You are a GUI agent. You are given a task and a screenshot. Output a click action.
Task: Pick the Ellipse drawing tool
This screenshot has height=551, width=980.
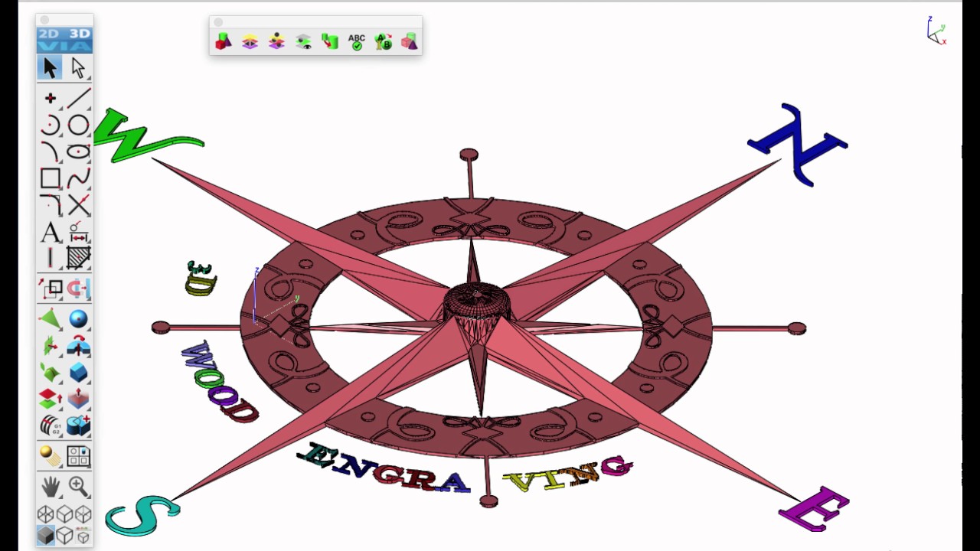click(78, 152)
